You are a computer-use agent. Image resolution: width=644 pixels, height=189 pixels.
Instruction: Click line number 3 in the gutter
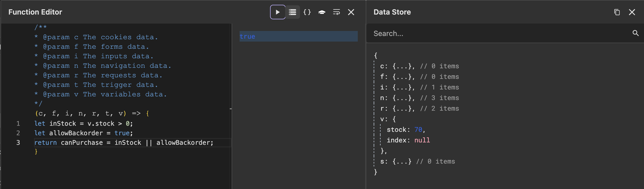18,143
